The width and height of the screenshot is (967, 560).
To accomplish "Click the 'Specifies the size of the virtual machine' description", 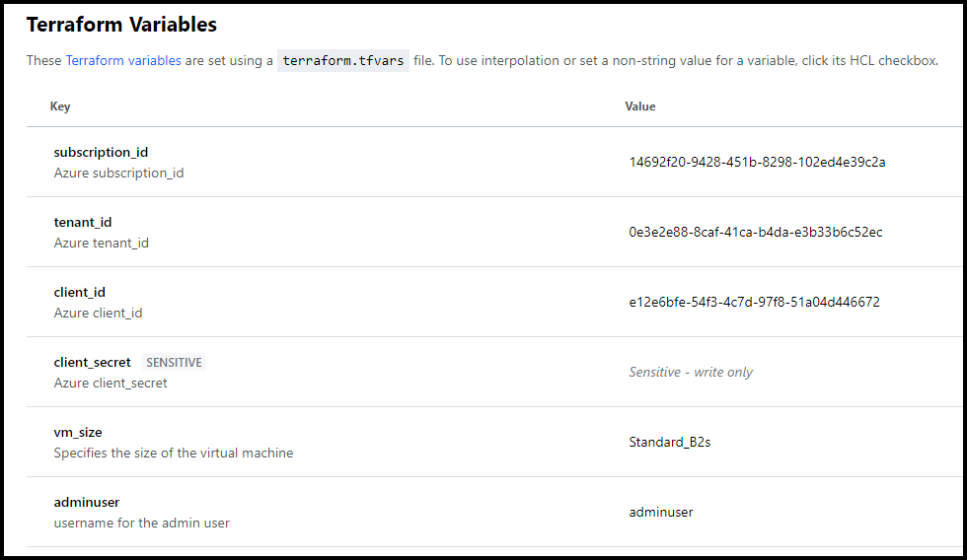I will click(174, 454).
